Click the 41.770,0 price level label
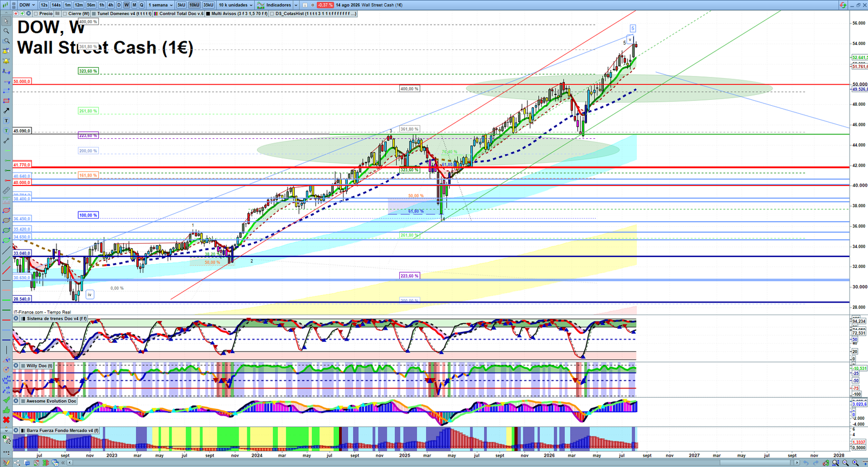Viewport: 868px width, 467px height. click(22, 165)
